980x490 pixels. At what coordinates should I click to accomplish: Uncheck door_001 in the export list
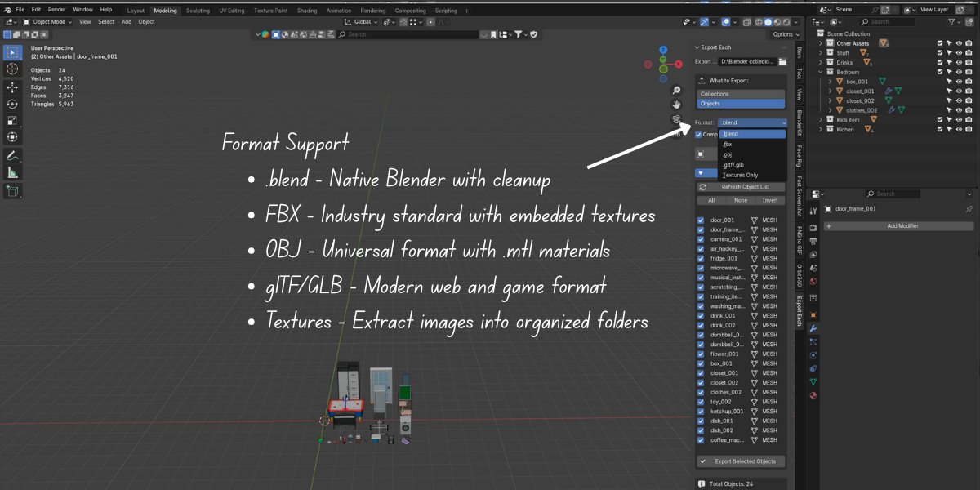click(x=700, y=220)
